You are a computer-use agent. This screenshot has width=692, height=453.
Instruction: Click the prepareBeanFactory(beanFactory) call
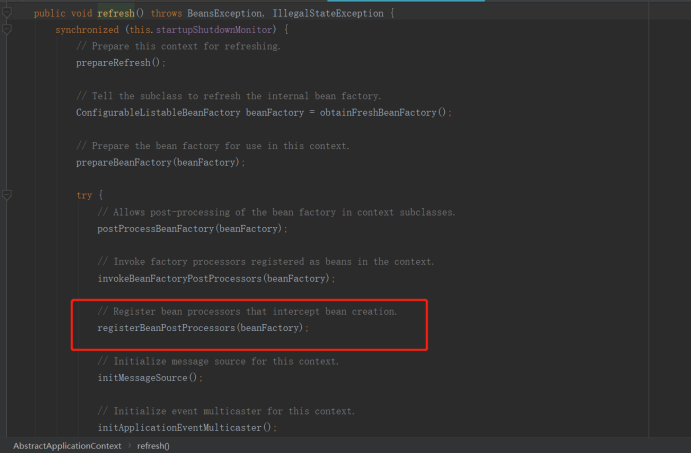tap(158, 162)
